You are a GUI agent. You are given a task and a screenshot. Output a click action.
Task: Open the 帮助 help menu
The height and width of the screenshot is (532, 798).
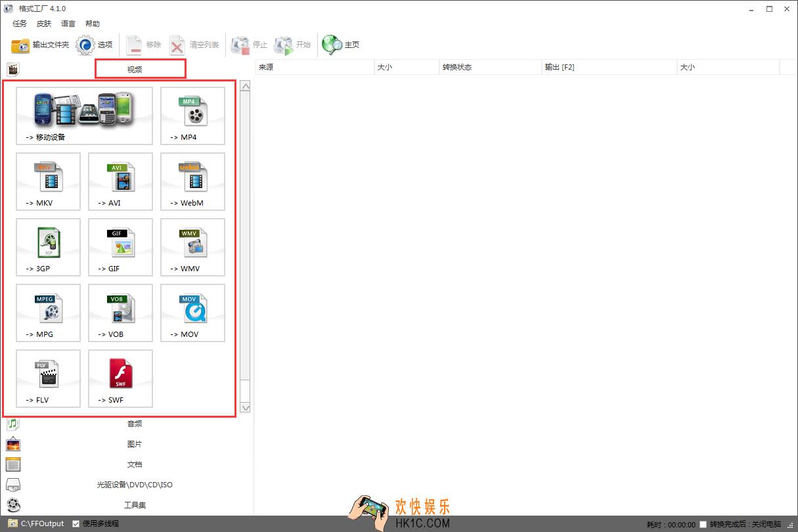pyautogui.click(x=93, y=24)
